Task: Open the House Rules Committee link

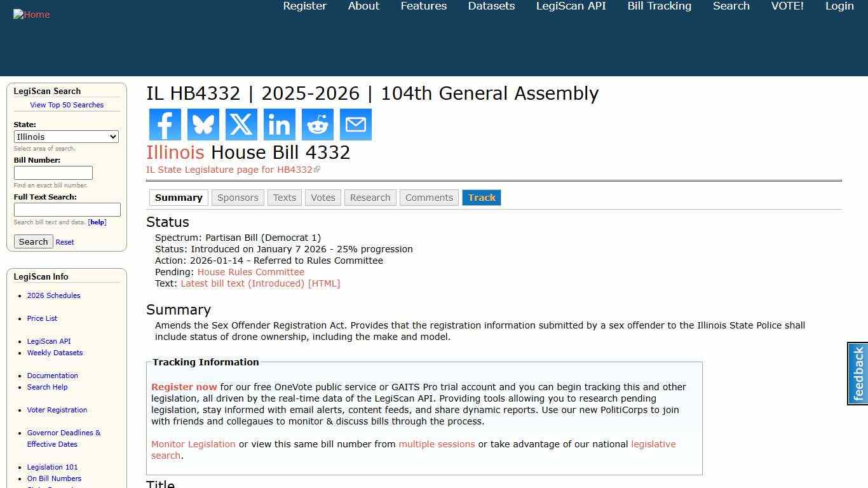Action: [250, 271]
